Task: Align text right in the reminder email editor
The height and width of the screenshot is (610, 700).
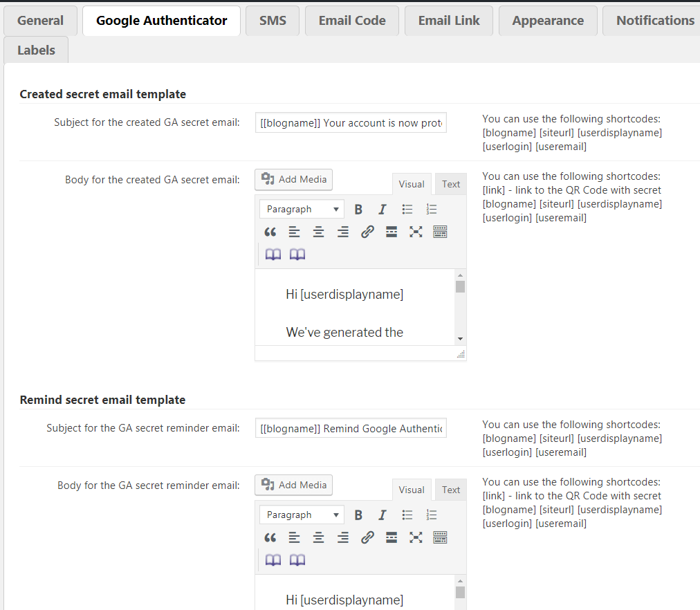Action: (342, 537)
